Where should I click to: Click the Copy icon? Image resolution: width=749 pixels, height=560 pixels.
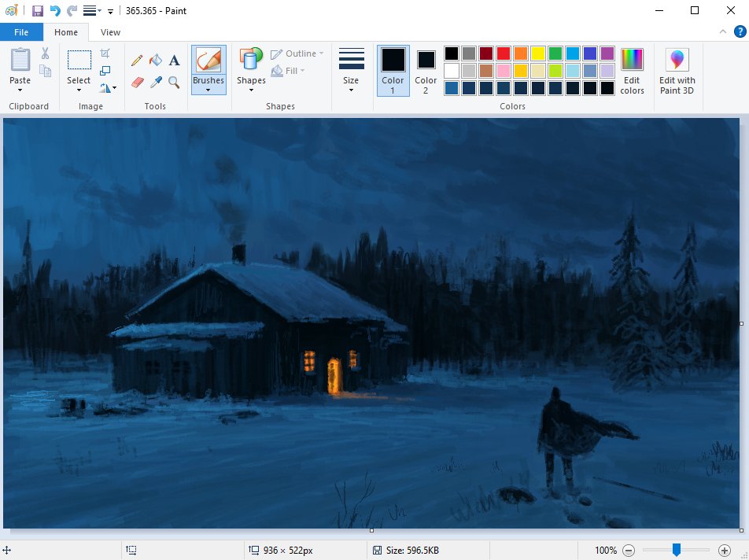click(46, 71)
